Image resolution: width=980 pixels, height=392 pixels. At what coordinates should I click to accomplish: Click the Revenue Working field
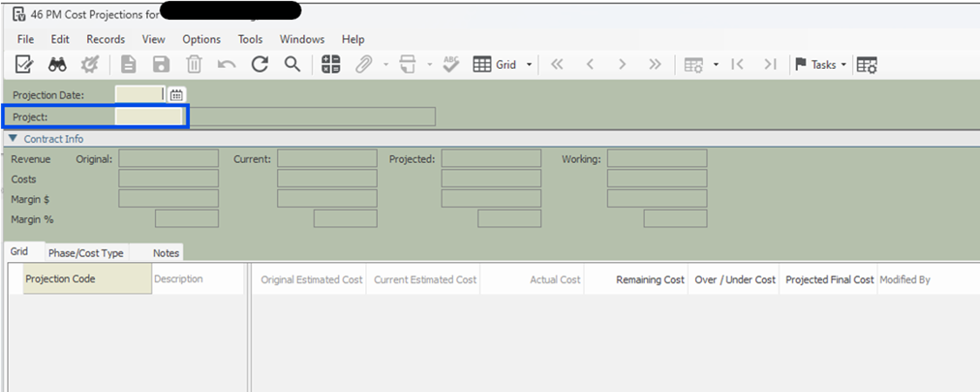click(657, 159)
